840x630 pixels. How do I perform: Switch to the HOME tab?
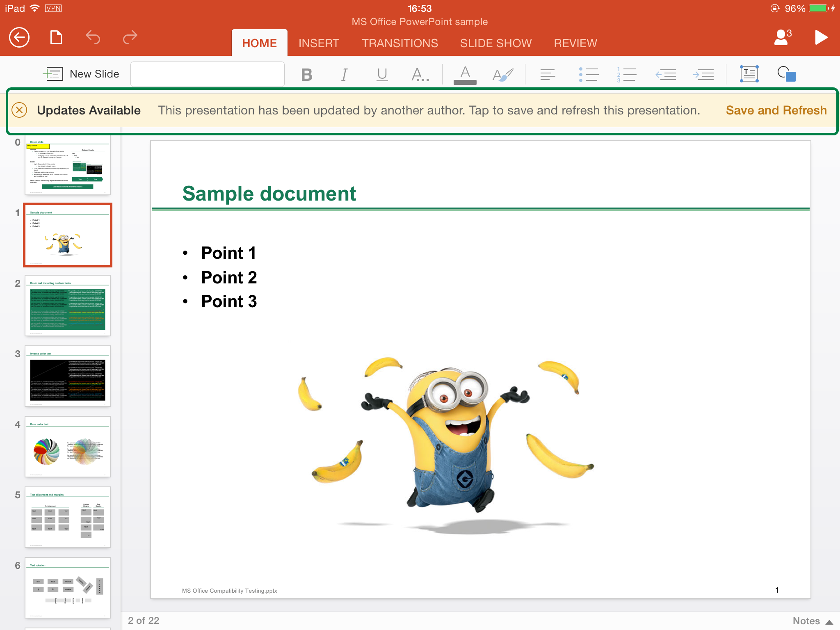pos(260,43)
